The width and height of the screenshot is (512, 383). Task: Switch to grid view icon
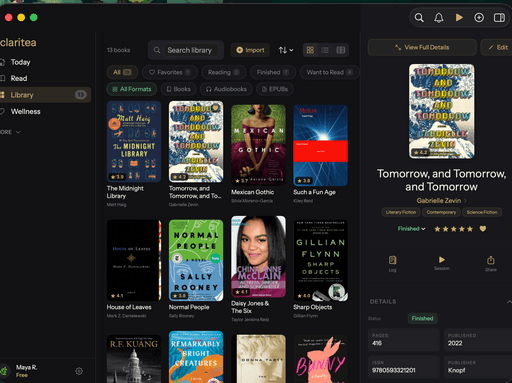pyautogui.click(x=310, y=50)
